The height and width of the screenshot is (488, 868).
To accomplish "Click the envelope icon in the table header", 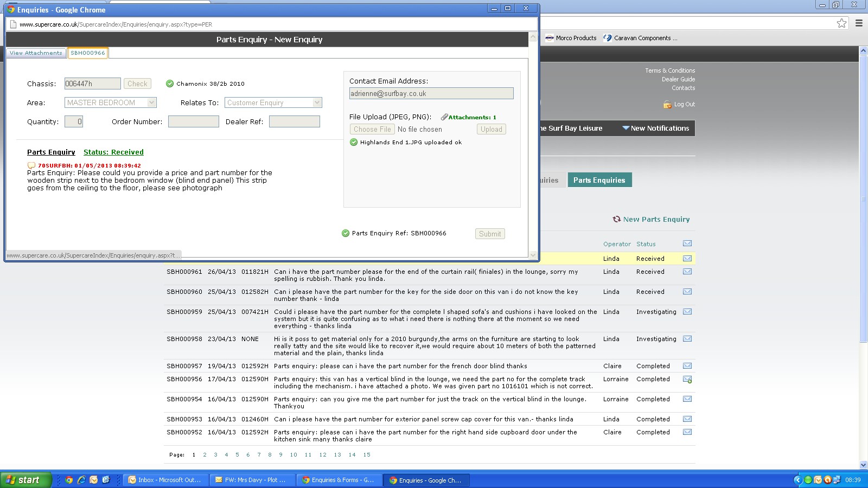I will click(687, 243).
